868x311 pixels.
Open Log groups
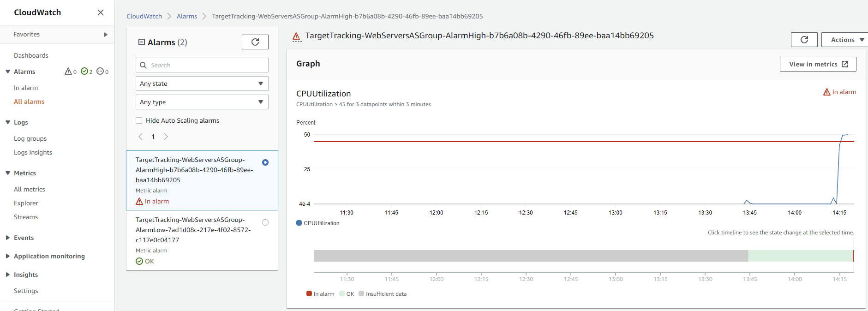click(30, 138)
